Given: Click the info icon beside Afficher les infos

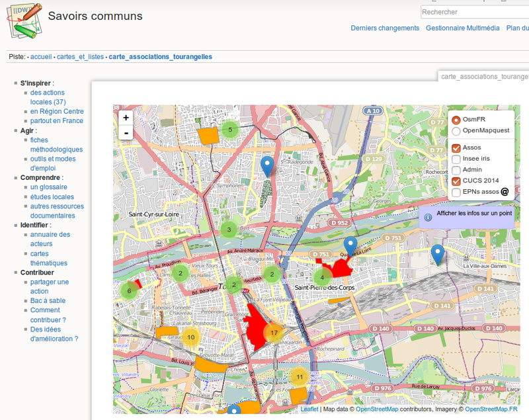Looking at the screenshot, I should pos(428,217).
